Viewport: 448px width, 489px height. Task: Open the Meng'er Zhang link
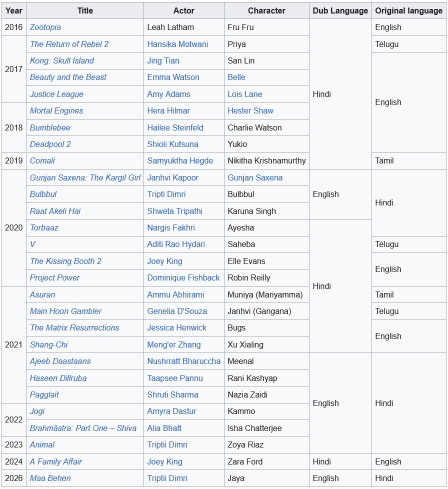pyautogui.click(x=173, y=344)
